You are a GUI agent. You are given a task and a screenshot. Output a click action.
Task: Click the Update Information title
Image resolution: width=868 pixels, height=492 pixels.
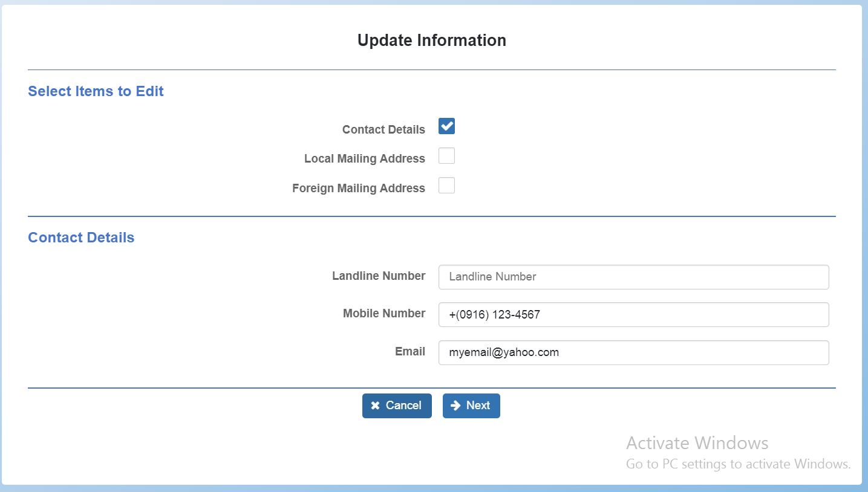click(x=432, y=40)
